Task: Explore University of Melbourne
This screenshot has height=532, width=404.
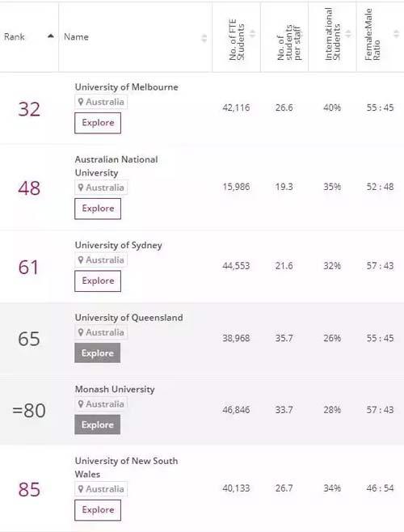Action: click(98, 123)
